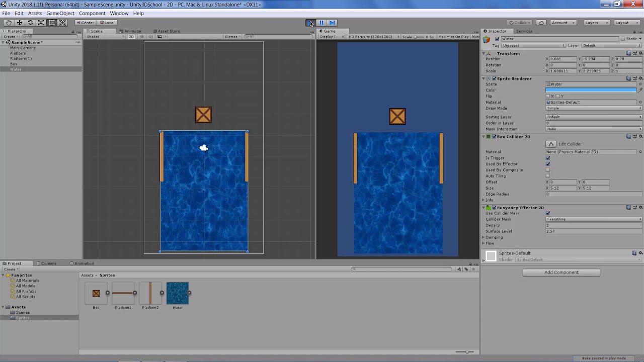Click Material field object picker circle
The image size is (644, 362).
(640, 102)
